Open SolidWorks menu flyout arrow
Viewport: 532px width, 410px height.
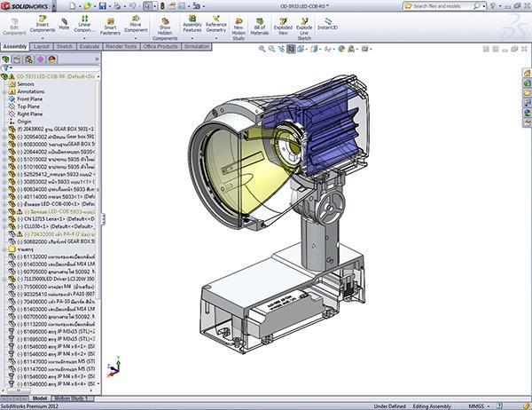tap(53, 6)
